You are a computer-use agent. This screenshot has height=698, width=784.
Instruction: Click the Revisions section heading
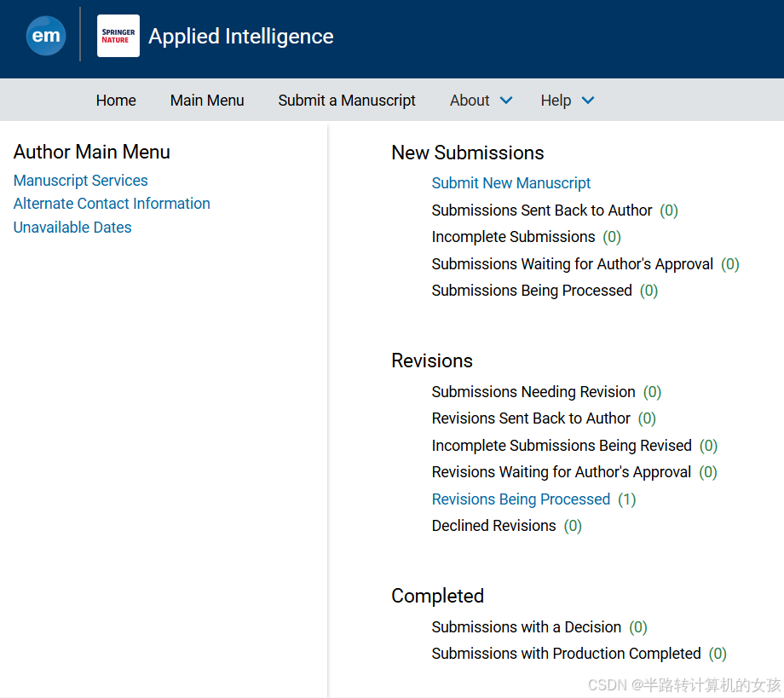(432, 361)
